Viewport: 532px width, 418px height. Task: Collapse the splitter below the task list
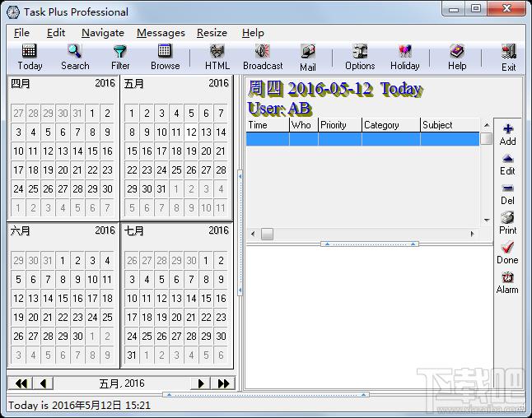[370, 244]
